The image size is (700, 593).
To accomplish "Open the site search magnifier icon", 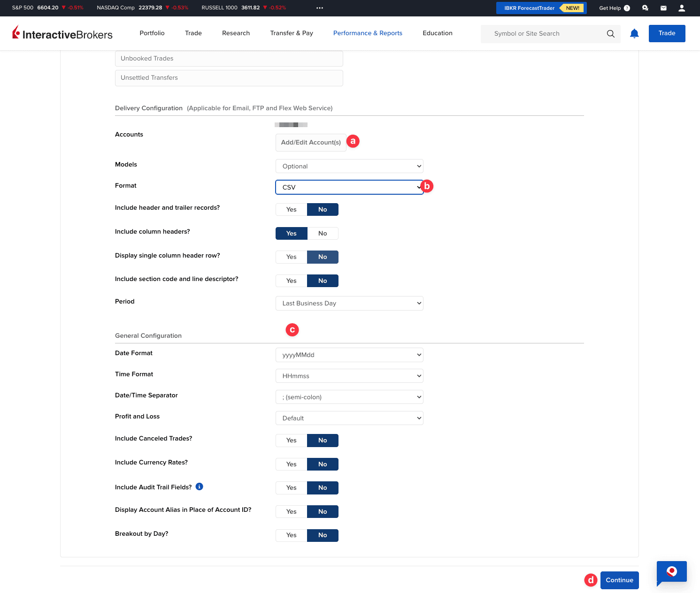I will (x=610, y=33).
